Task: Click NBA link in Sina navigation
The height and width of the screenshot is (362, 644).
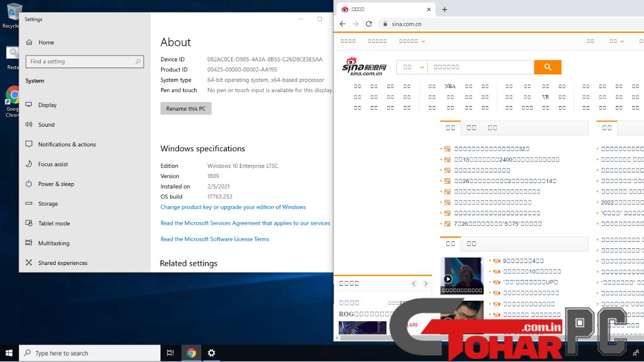Action: pos(450,86)
